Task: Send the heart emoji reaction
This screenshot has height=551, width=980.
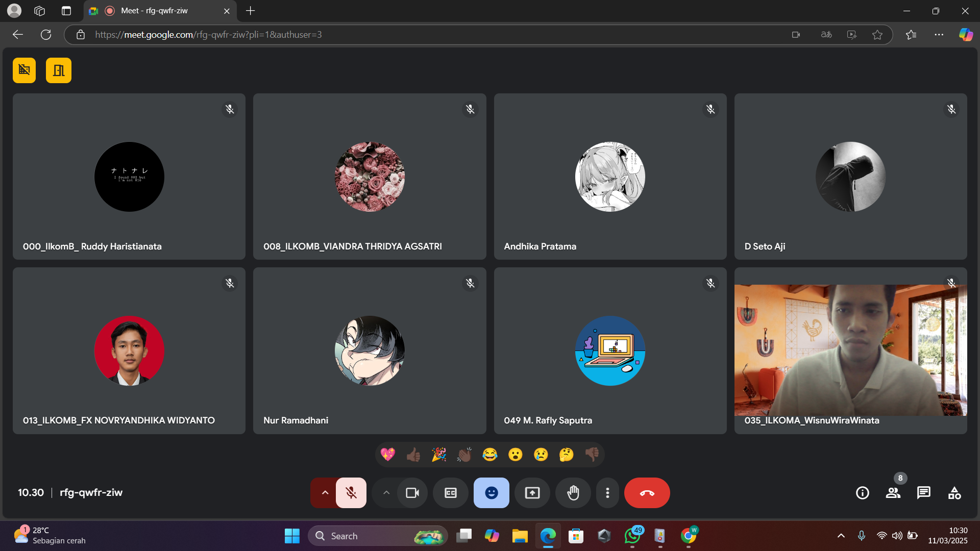Action: click(388, 455)
